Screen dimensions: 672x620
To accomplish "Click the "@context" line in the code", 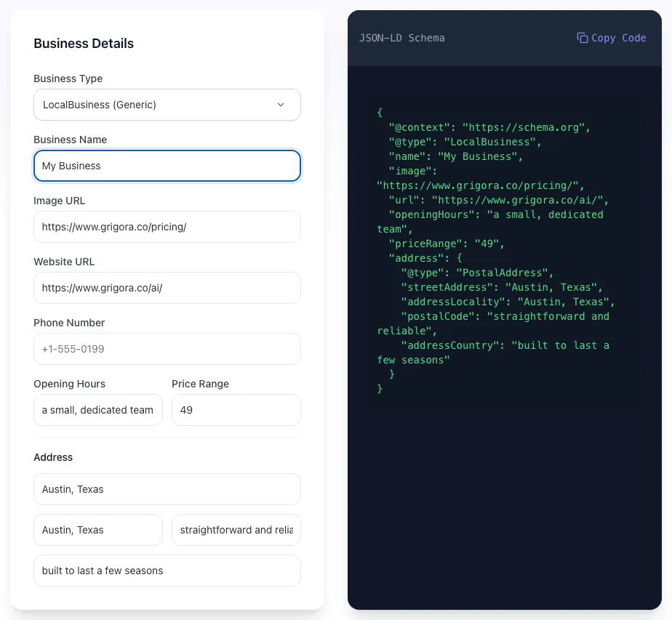I will pyautogui.click(x=489, y=128).
